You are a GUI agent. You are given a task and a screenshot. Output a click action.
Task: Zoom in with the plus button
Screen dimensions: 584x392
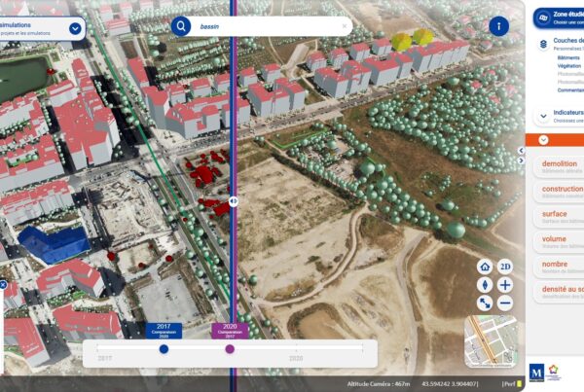pyautogui.click(x=505, y=285)
